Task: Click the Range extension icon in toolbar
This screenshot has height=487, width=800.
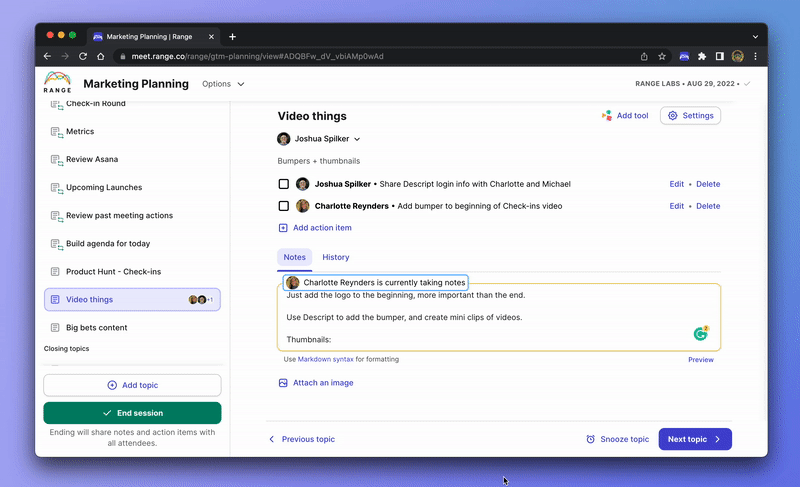Action: click(x=684, y=57)
